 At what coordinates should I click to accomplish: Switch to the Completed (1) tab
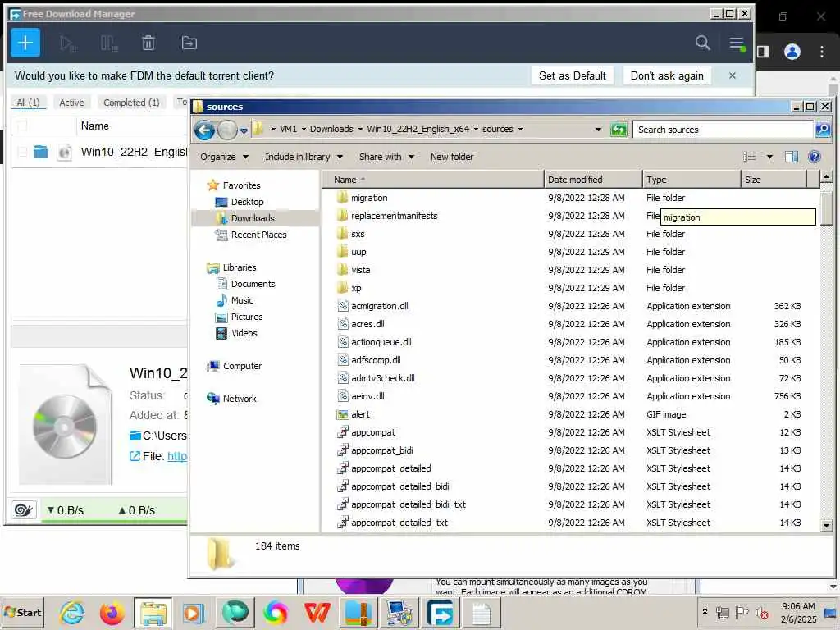[131, 103]
